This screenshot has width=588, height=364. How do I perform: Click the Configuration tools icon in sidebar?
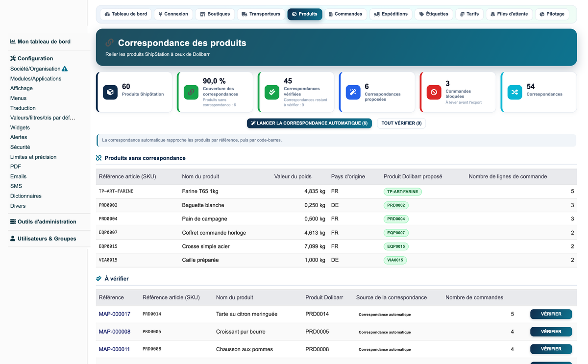[13, 58]
